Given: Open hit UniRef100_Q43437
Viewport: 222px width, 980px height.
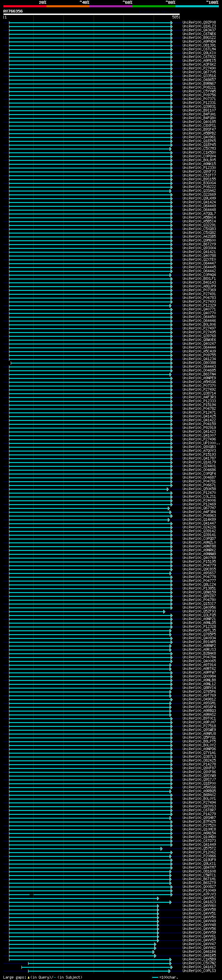Looking at the screenshot, I should point(199,30).
